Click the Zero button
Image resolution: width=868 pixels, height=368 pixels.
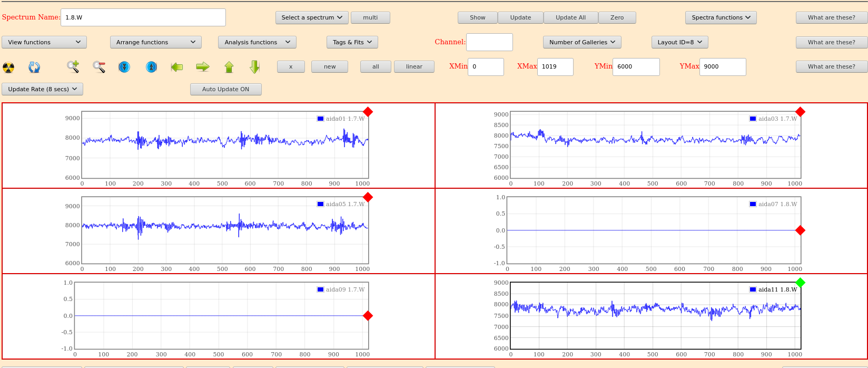(617, 18)
